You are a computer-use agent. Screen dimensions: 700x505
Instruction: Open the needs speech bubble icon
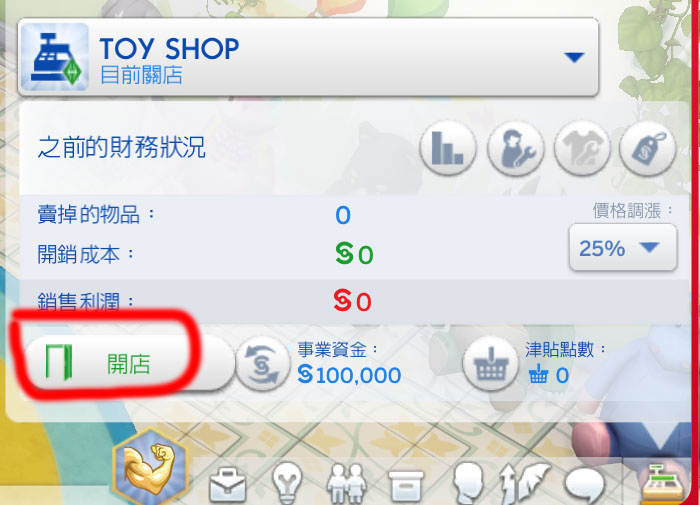pos(585,486)
